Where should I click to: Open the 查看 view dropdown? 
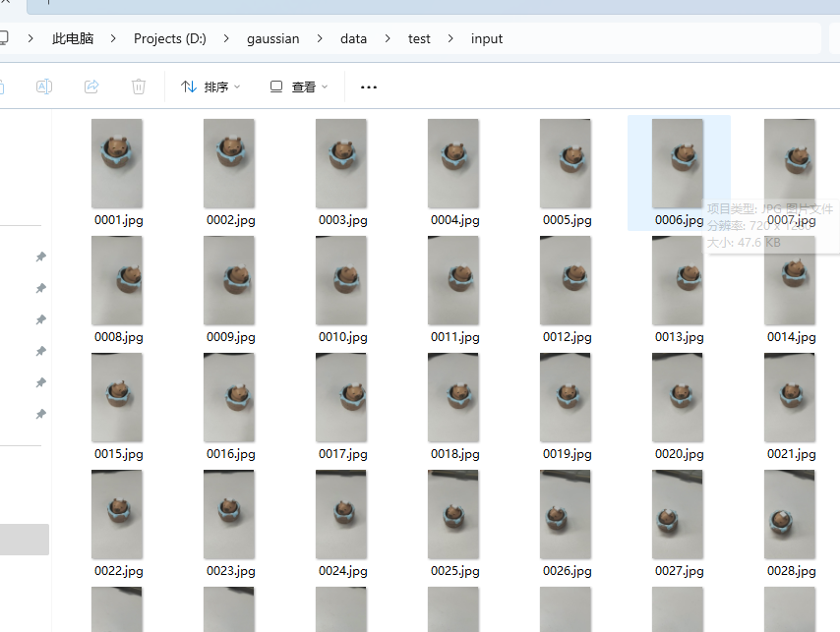[299, 87]
